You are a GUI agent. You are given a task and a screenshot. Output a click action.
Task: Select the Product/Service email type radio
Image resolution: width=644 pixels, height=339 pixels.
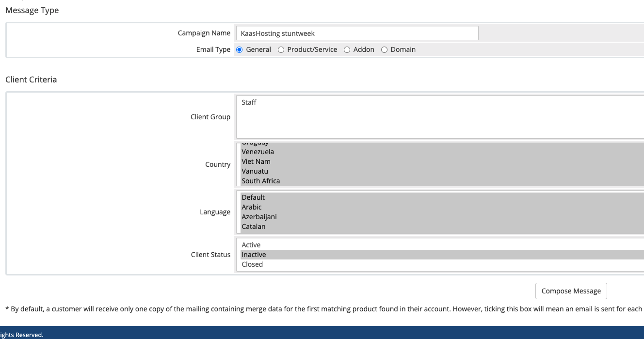coord(281,49)
